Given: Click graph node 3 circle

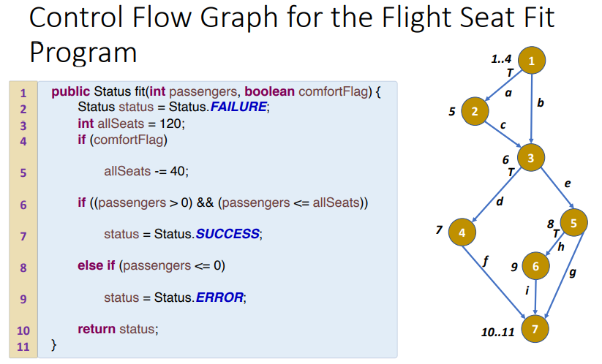Looking at the screenshot, I should (x=531, y=158).
